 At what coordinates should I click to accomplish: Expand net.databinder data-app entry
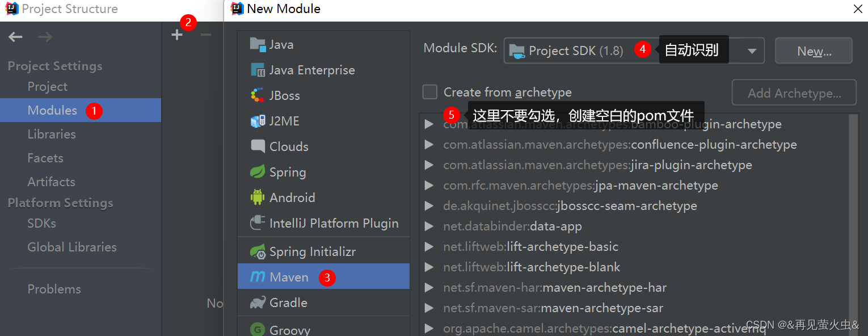click(430, 226)
